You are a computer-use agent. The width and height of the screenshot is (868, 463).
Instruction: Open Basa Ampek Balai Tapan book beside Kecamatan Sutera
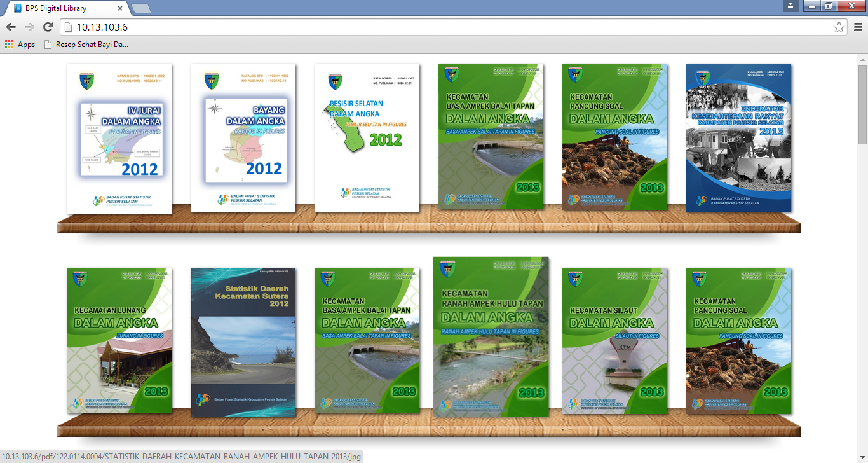click(x=367, y=340)
